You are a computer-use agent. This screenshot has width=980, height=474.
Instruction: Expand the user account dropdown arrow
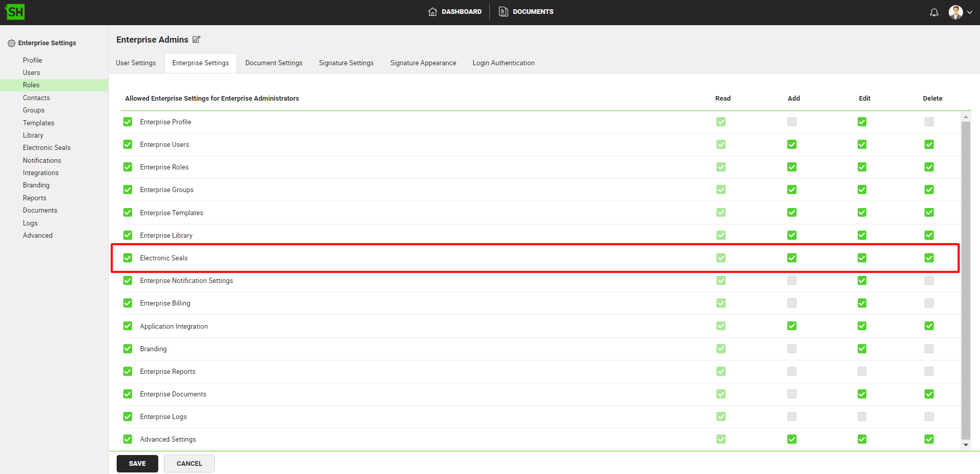pos(970,12)
